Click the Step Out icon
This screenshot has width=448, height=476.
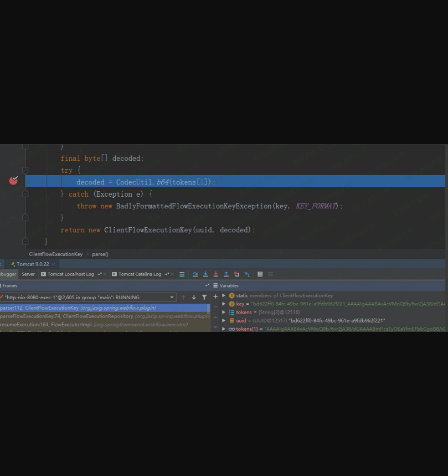point(226,274)
